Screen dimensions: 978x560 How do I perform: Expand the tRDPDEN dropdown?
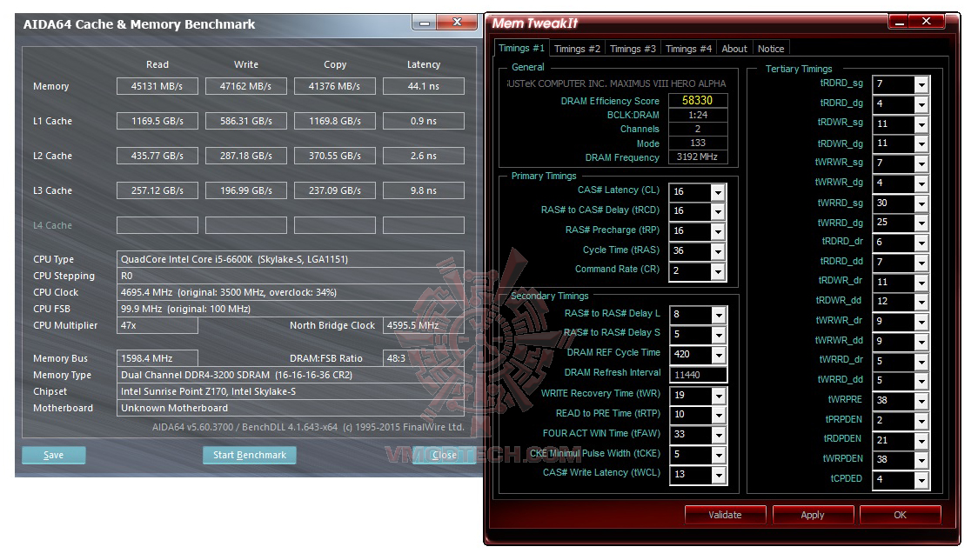tap(921, 441)
